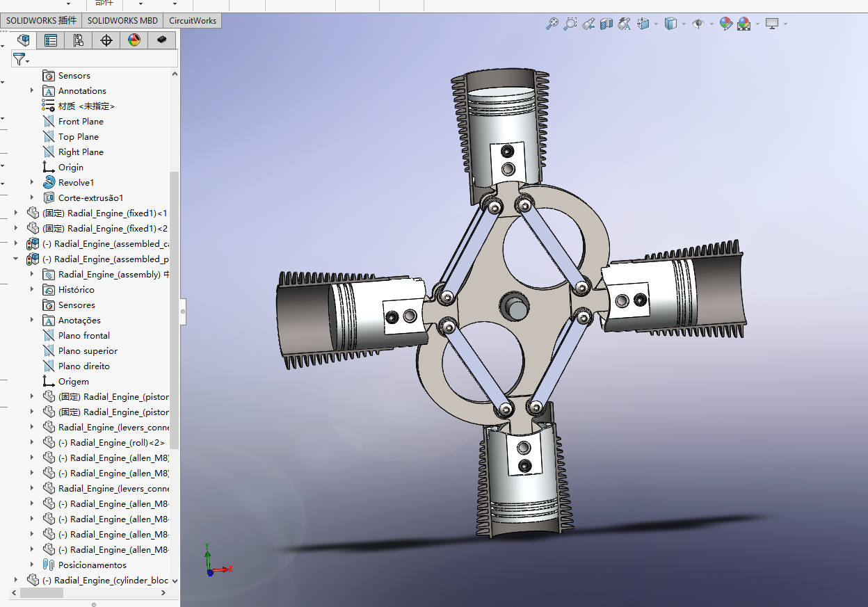Select the Zoom to Area tool
The height and width of the screenshot is (607, 868).
tap(570, 24)
